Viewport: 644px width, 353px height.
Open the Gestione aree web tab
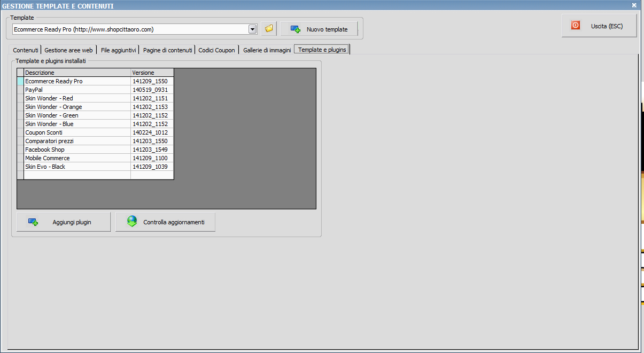click(x=68, y=50)
